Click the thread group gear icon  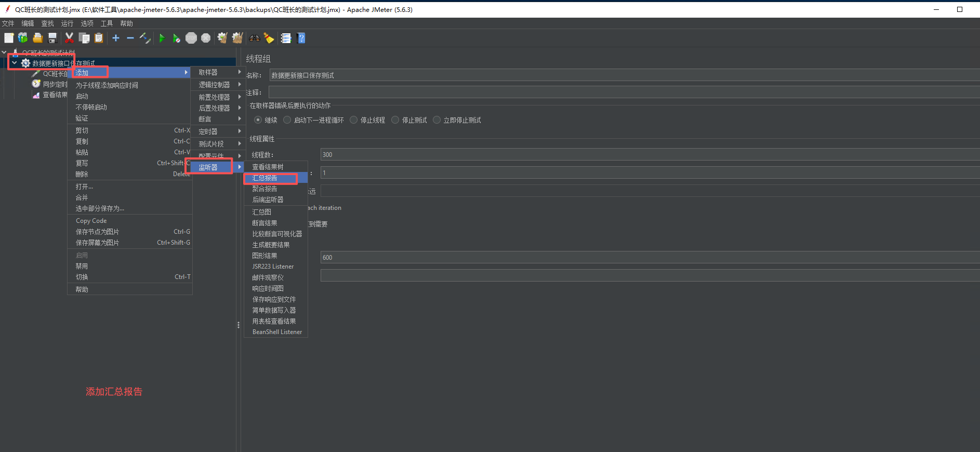point(25,63)
